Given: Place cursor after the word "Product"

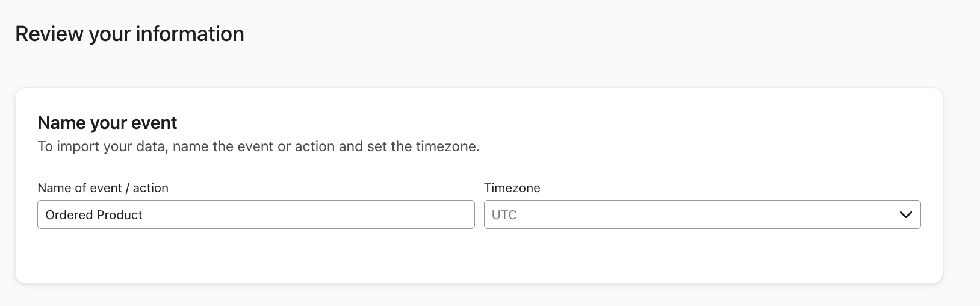Looking at the screenshot, I should [143, 215].
